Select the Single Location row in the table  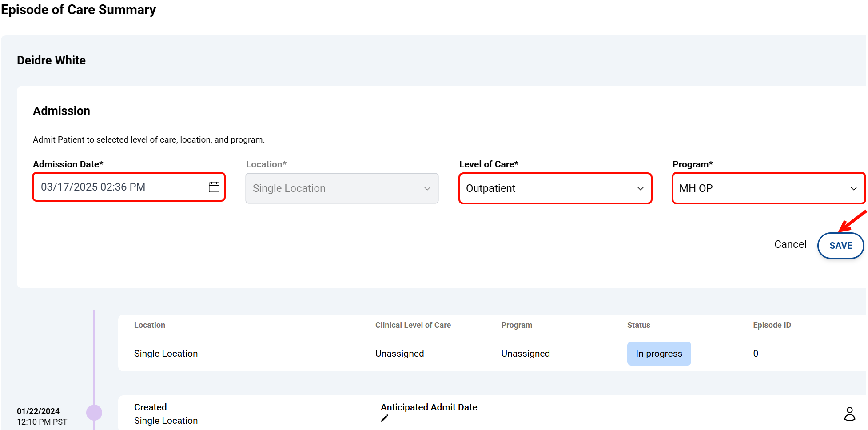[x=166, y=354]
